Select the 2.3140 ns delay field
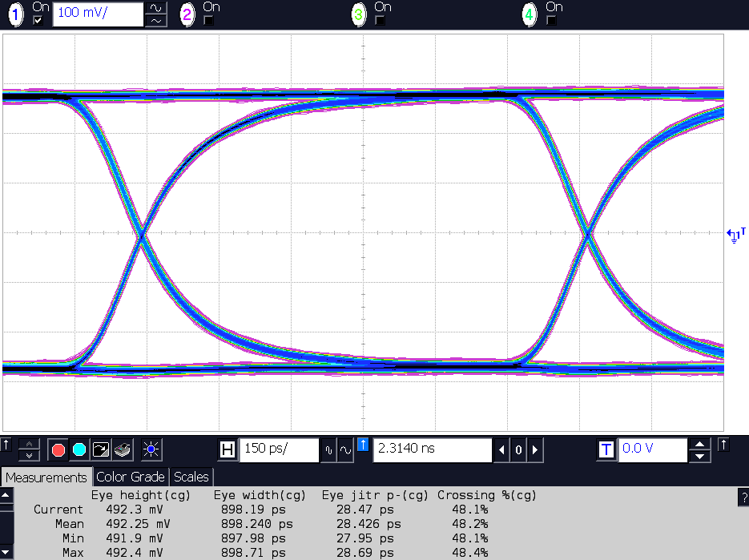Screen dimensions: 749x560 [x=433, y=450]
